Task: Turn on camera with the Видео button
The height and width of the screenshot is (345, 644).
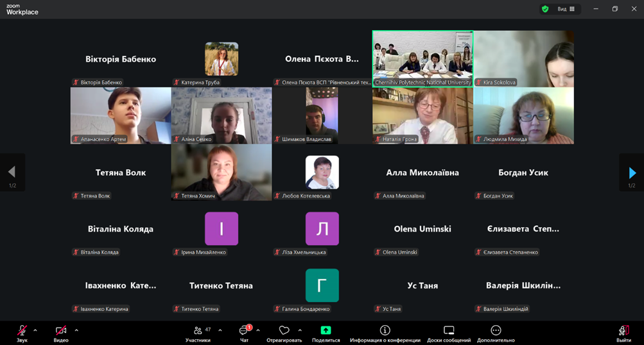Action: (x=61, y=331)
